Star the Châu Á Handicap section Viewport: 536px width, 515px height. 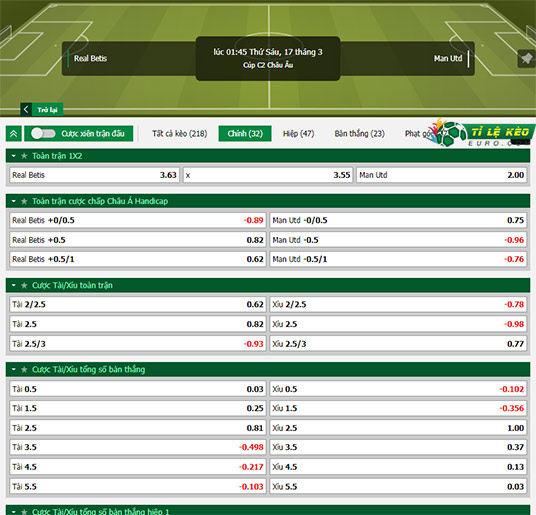click(24, 201)
